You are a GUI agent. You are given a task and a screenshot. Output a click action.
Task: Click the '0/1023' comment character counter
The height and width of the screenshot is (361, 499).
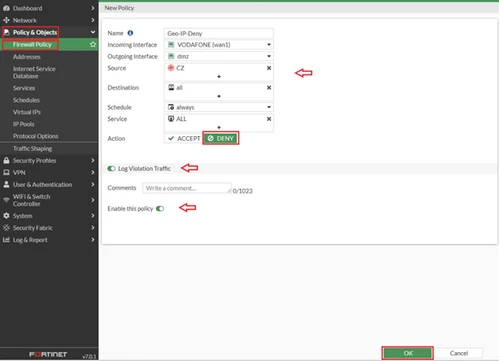pyautogui.click(x=242, y=191)
